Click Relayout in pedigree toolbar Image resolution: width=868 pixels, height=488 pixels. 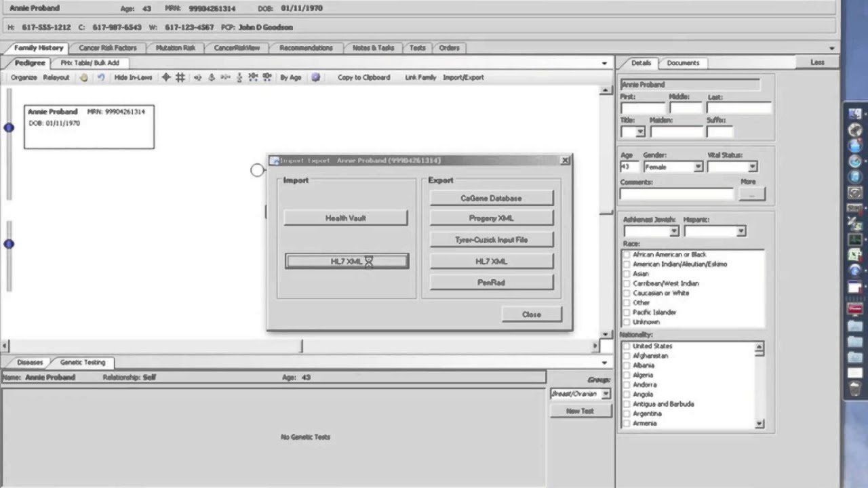click(56, 77)
